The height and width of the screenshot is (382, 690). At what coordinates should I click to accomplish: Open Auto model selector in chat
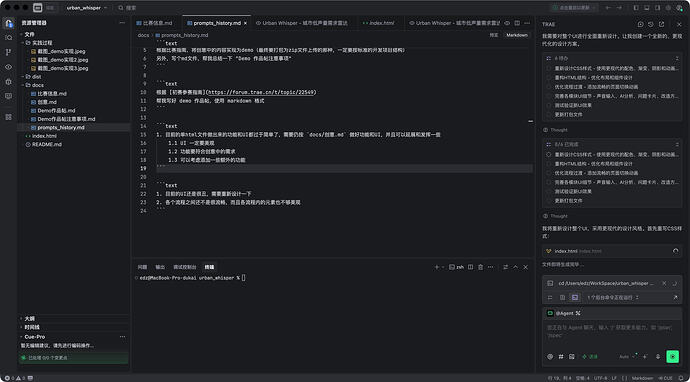tap(626, 357)
